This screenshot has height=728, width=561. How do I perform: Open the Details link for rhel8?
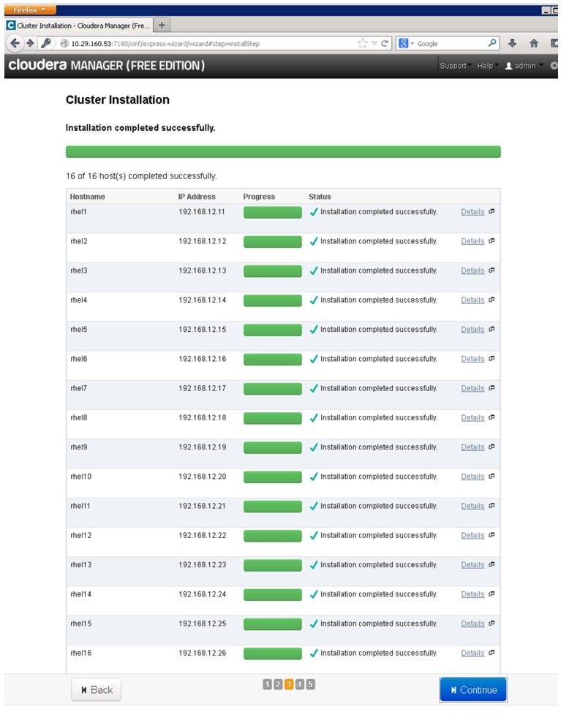point(472,418)
